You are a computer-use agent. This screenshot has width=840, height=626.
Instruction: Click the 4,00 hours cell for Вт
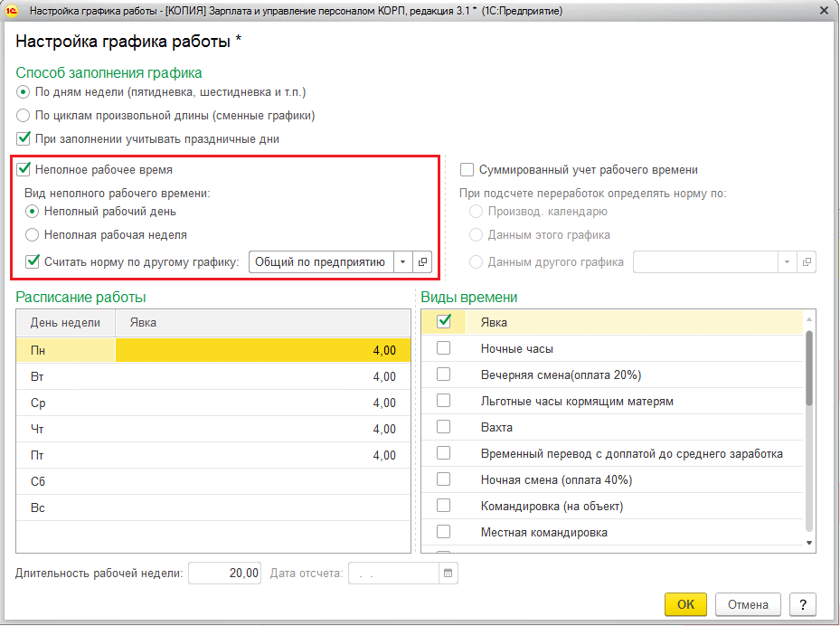(263, 376)
